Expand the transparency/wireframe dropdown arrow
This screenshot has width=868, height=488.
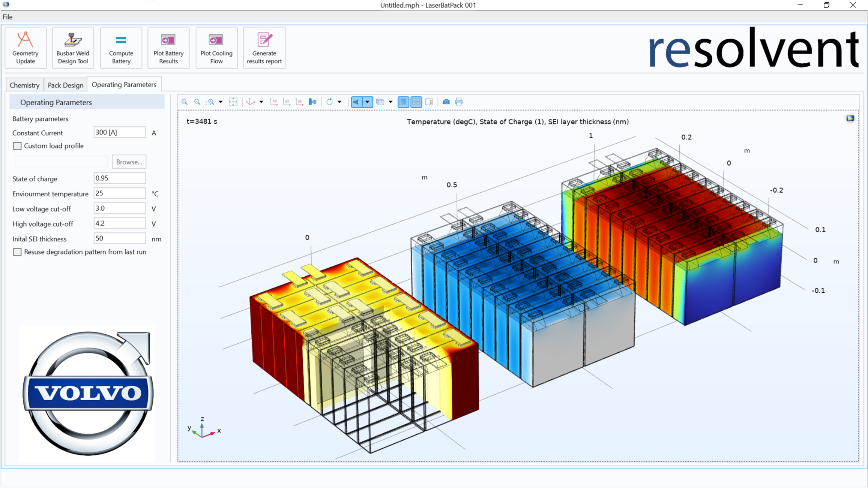tap(390, 102)
